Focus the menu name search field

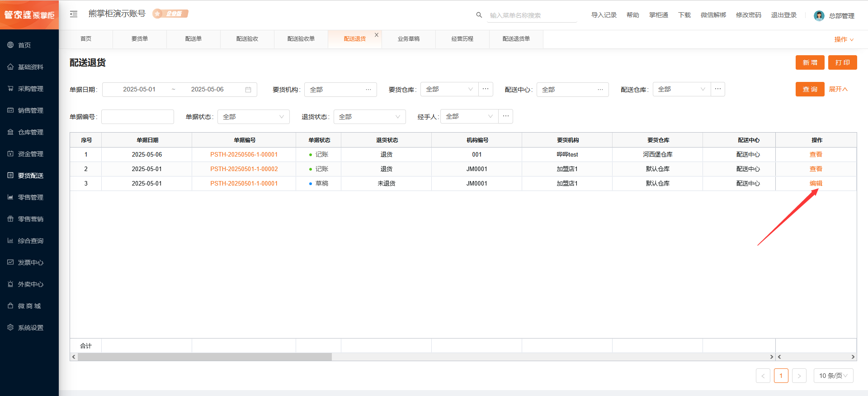pos(533,15)
